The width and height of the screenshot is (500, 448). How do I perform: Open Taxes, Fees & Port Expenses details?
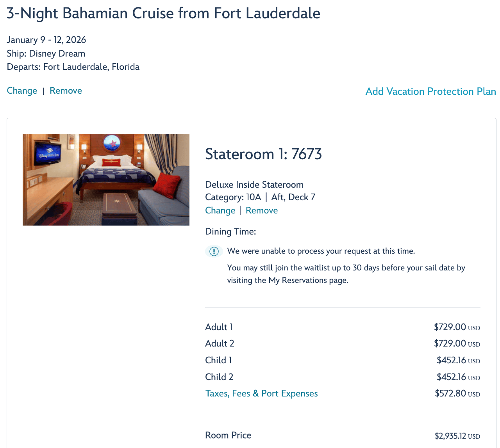click(261, 393)
